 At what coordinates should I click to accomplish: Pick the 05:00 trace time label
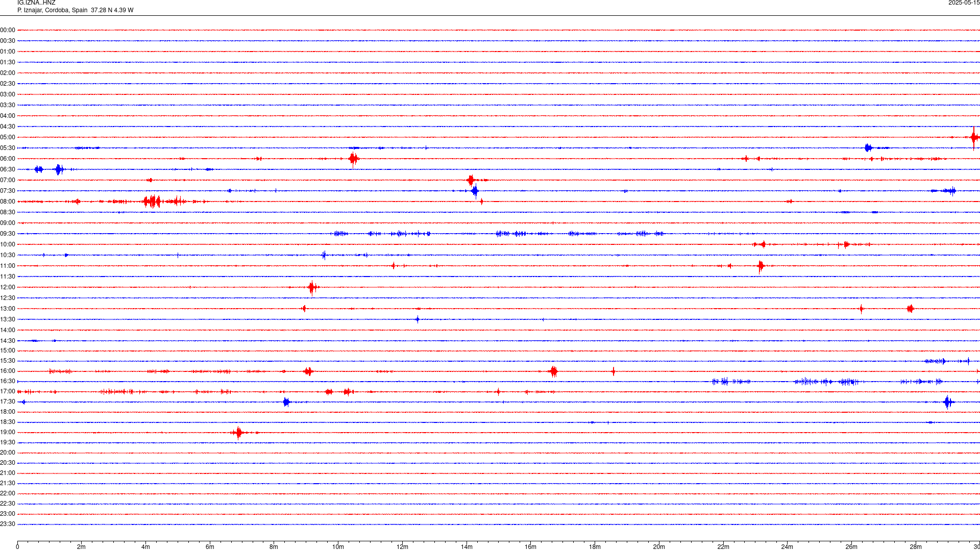pyautogui.click(x=8, y=137)
